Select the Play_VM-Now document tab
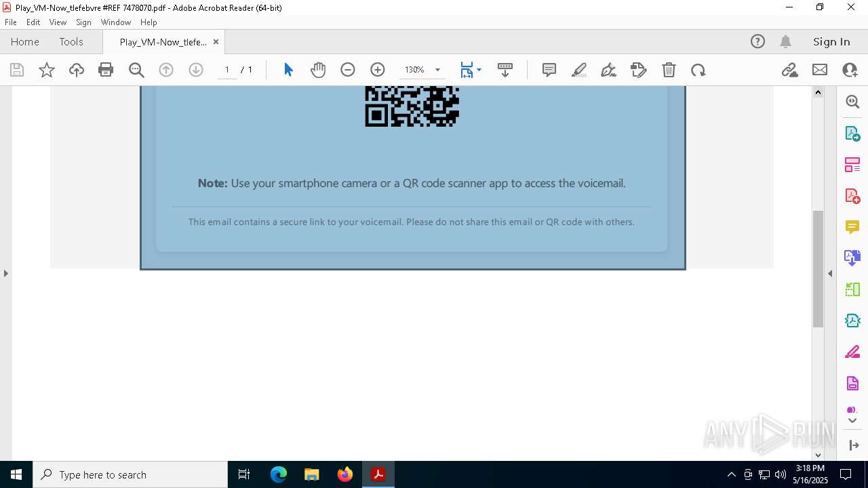 pos(163,42)
